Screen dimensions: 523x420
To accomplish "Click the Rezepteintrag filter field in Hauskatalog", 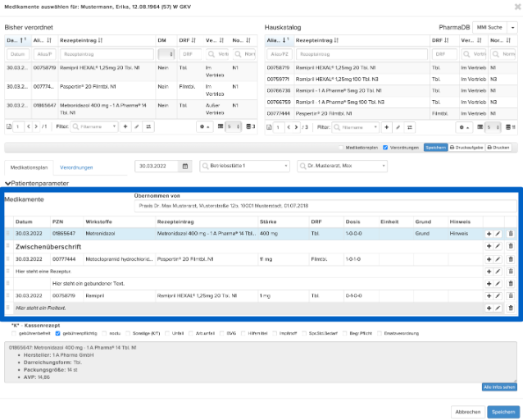I will pyautogui.click(x=362, y=54).
